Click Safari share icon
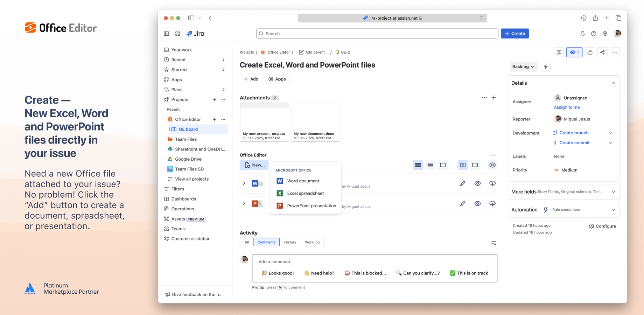 (x=595, y=18)
